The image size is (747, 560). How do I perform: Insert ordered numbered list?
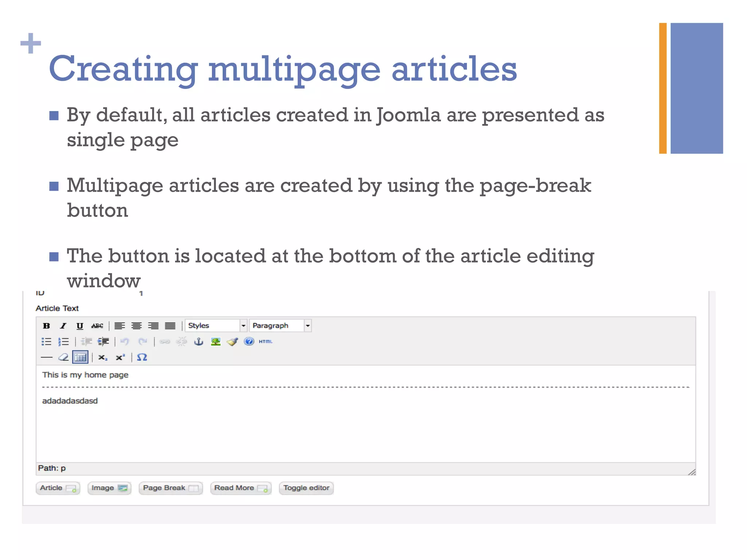63,342
